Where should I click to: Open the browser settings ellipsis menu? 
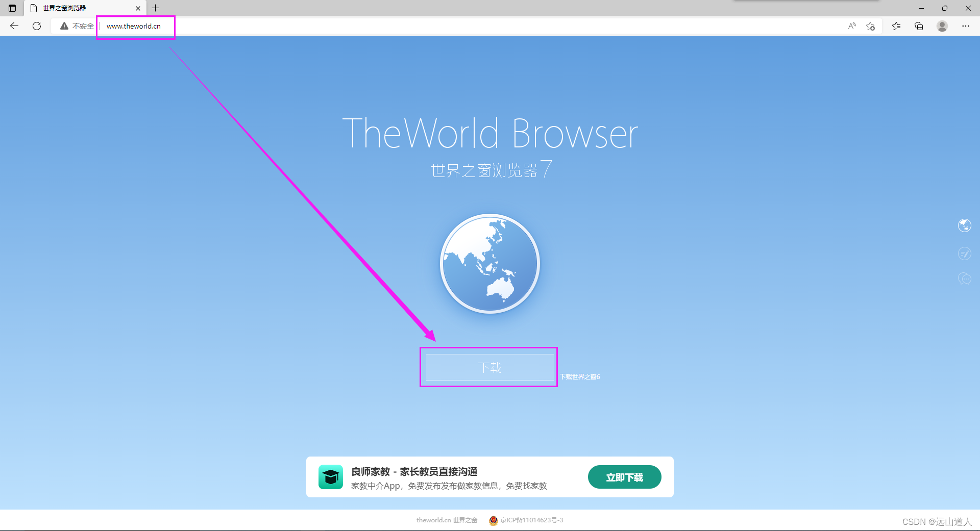click(966, 26)
